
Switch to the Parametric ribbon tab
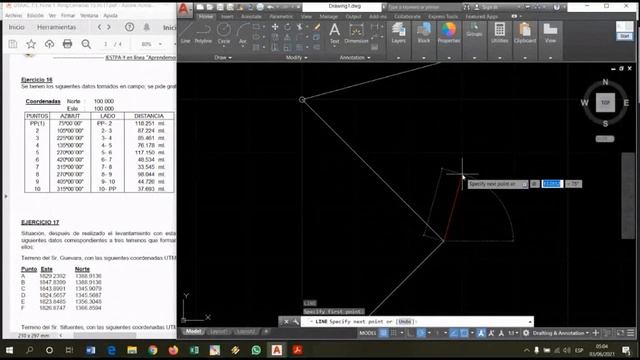tap(281, 17)
